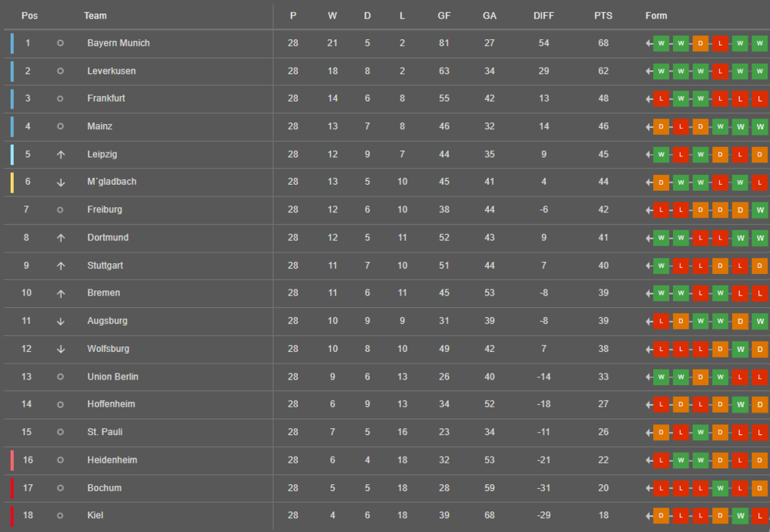
Task: Select the St. Pauli team name
Action: tap(105, 432)
